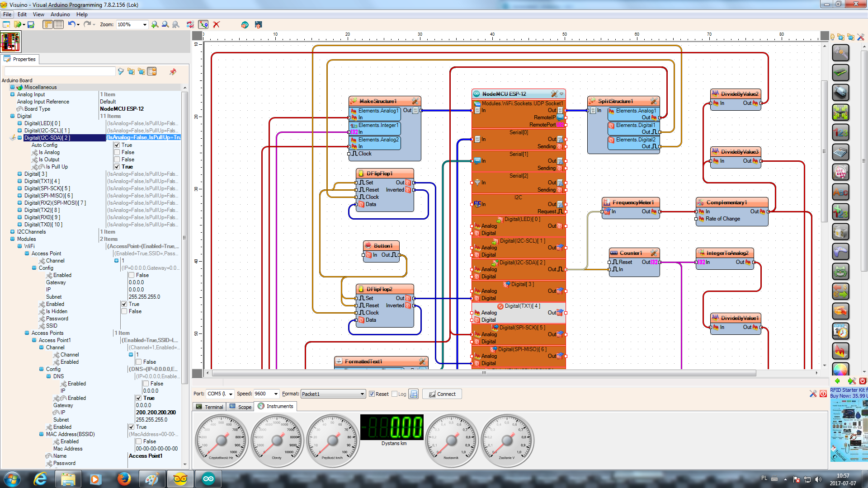
Task: Enable the serial Log checkbox
Action: tap(394, 394)
